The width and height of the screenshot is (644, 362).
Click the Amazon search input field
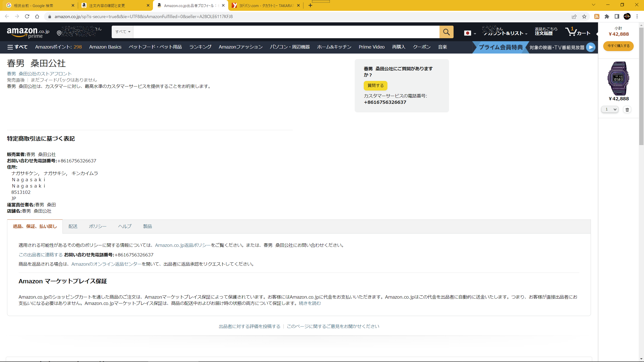click(286, 32)
